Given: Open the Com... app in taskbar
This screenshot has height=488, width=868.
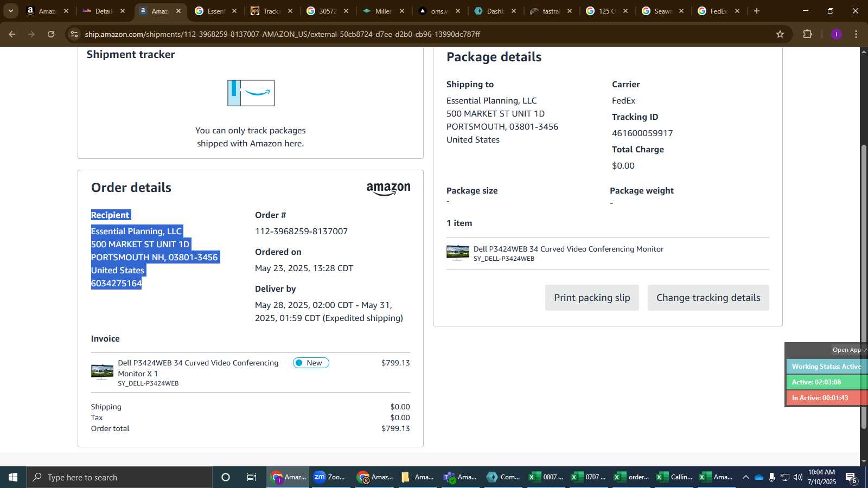Looking at the screenshot, I should [x=503, y=477].
